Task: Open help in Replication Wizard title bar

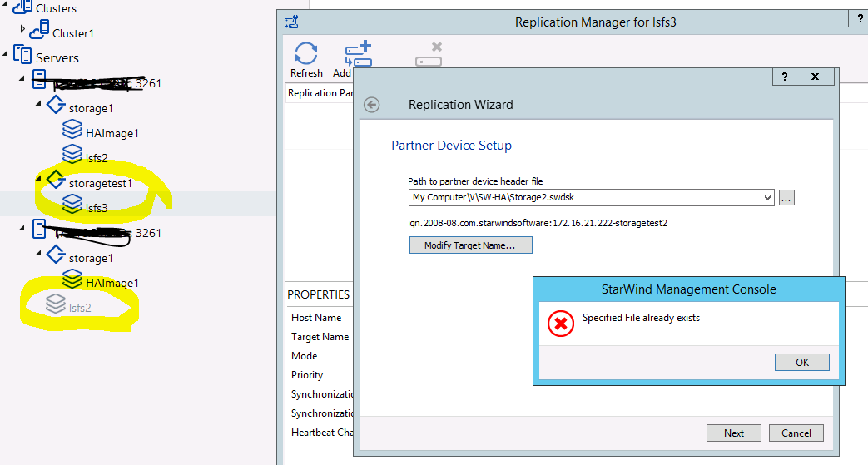Action: pos(784,77)
